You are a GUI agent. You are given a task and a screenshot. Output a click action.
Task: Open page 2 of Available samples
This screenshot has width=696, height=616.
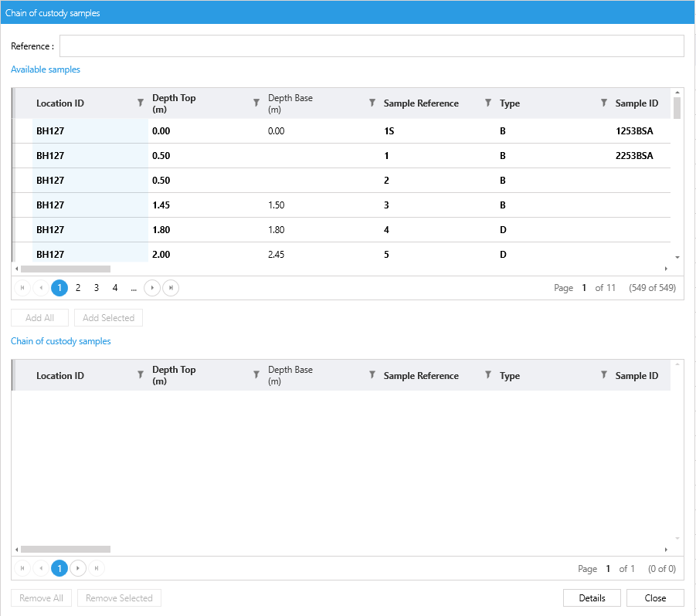click(78, 288)
